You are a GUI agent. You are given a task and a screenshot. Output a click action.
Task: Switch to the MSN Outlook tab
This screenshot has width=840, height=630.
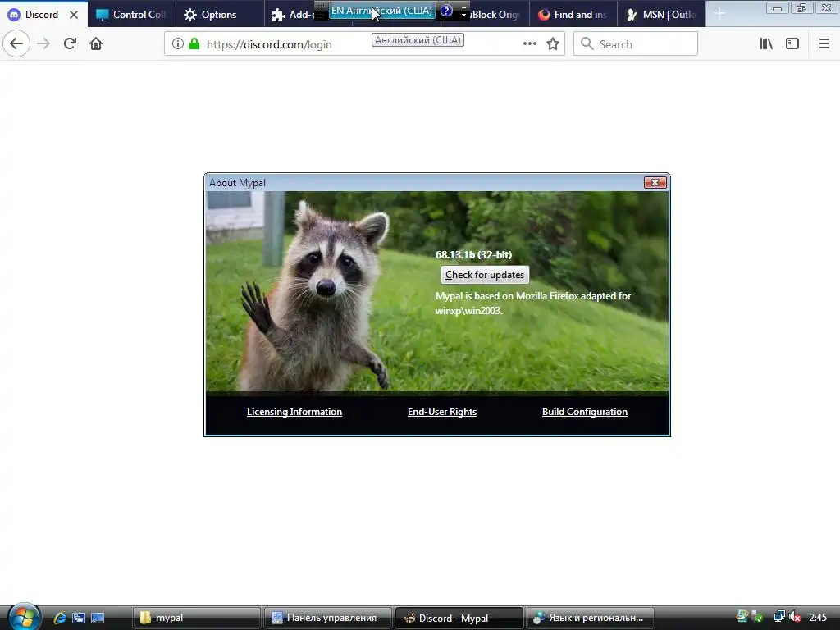(661, 15)
